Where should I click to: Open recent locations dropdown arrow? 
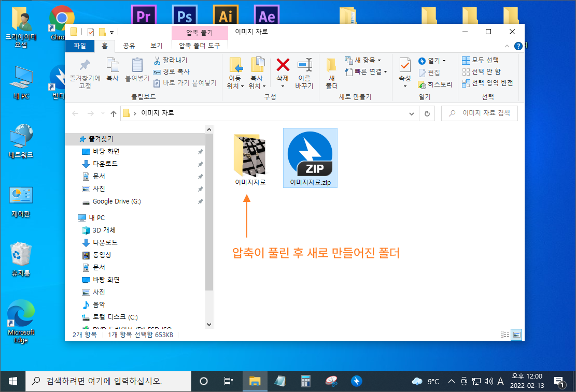[x=103, y=113]
